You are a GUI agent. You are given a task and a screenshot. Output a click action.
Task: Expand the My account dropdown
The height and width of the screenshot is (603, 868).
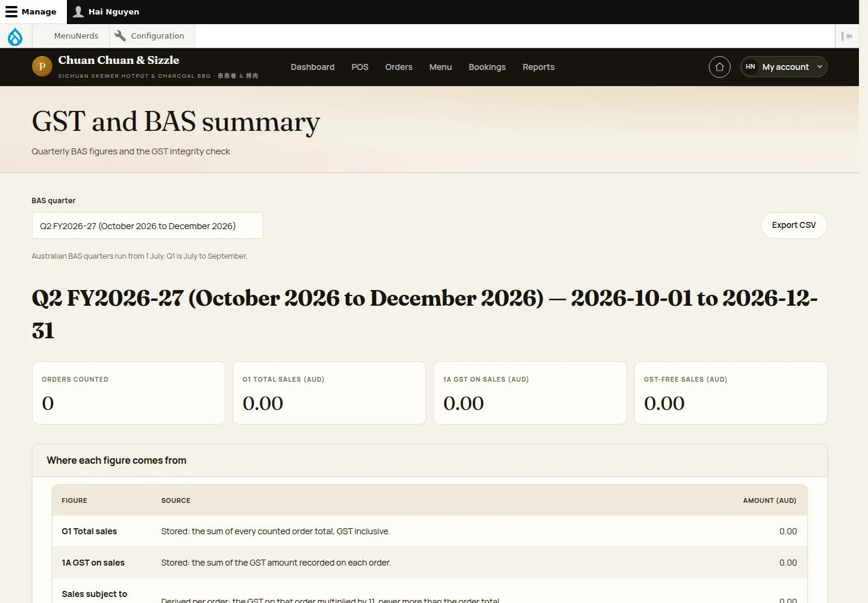pos(784,67)
